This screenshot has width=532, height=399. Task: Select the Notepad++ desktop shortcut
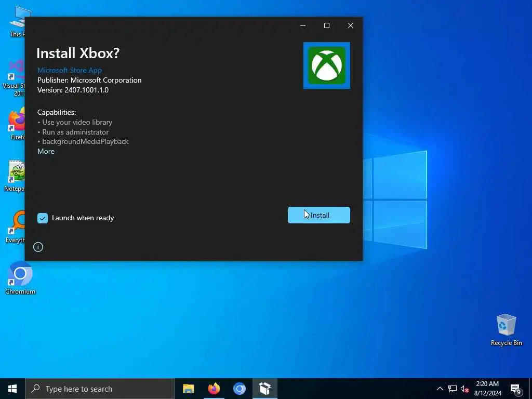pos(14,176)
